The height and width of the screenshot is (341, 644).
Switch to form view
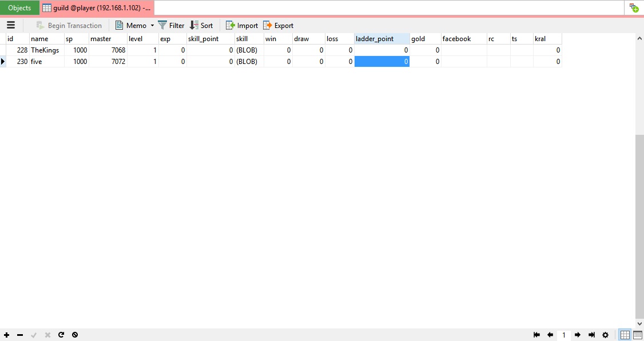[638, 335]
